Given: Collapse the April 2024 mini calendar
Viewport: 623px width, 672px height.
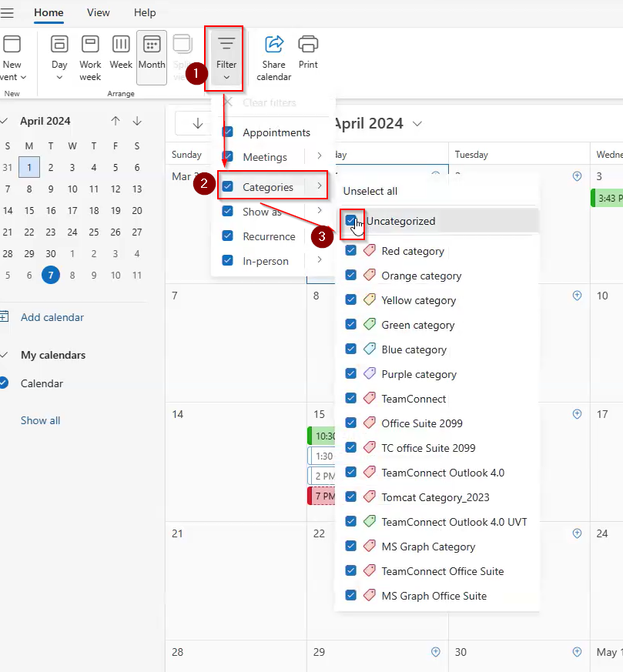Looking at the screenshot, I should click(5, 121).
